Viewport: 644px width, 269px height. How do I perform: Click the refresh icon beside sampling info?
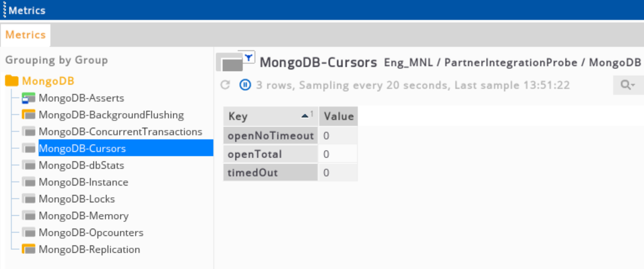[x=226, y=85]
